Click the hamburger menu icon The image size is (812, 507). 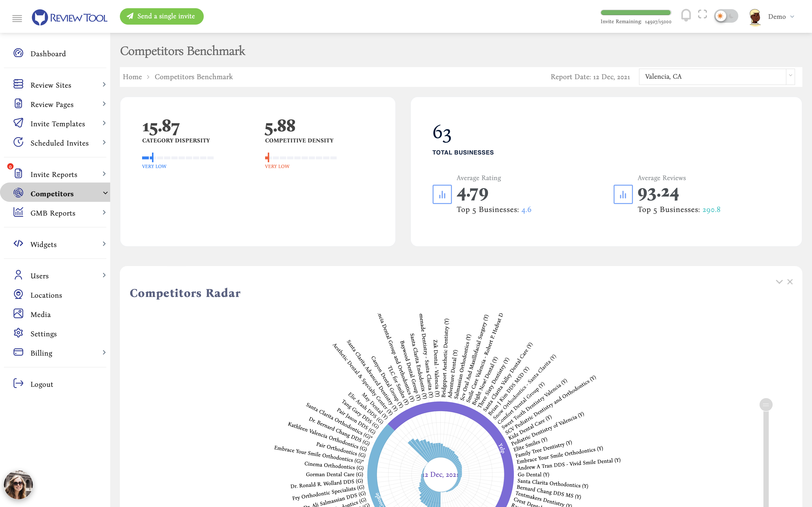(17, 18)
